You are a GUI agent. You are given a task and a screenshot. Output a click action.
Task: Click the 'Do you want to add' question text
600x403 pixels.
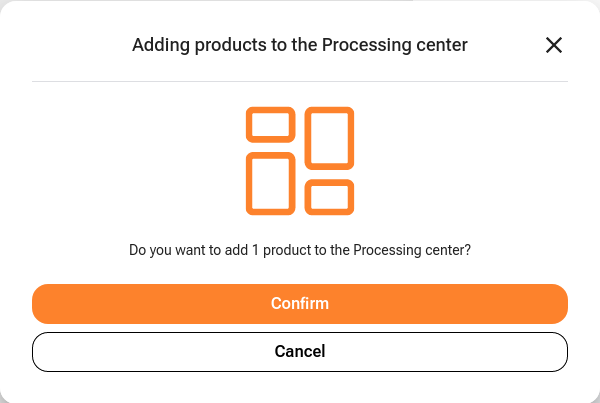pos(300,250)
